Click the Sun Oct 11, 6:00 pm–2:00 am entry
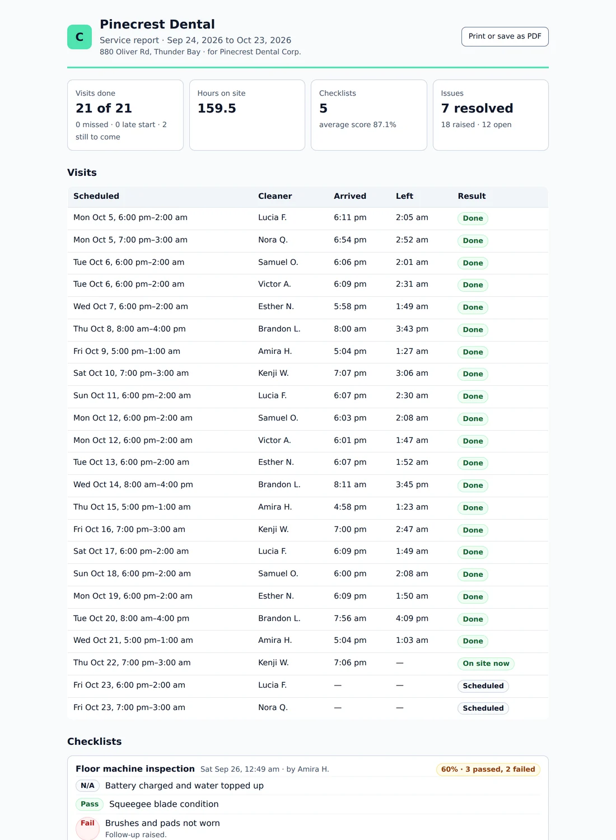Screen dimensions: 616x840 tap(132, 395)
